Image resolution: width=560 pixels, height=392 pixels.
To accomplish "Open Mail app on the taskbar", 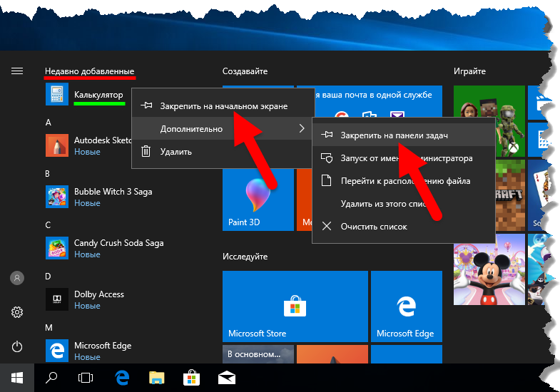I will coord(227,378).
